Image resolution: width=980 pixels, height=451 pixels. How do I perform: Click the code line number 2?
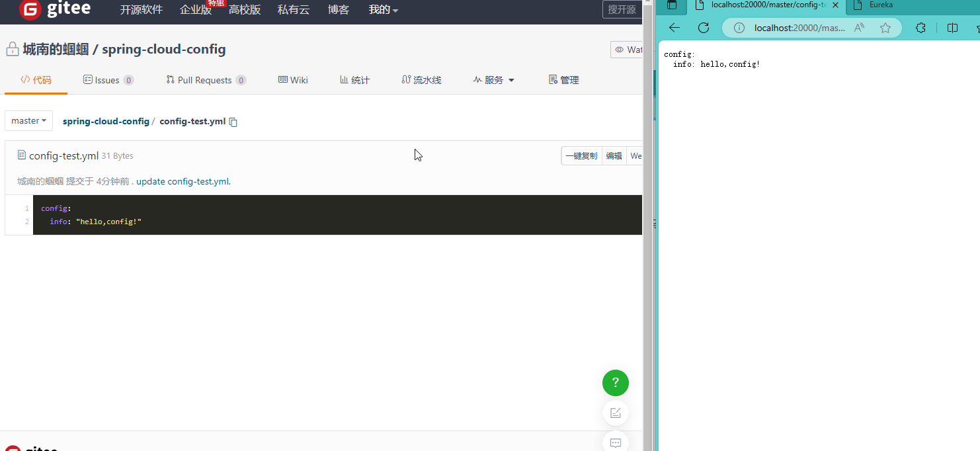27,222
